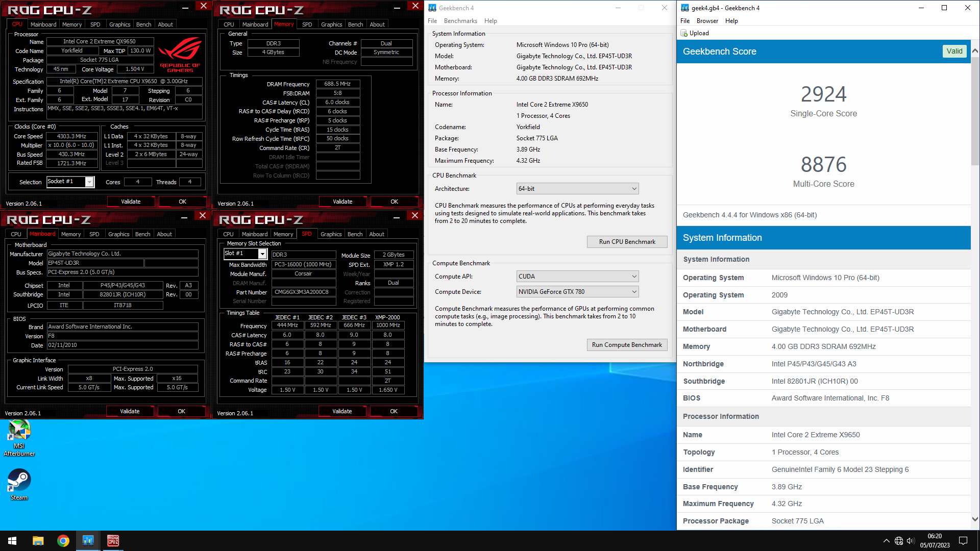Open File Explorer from taskbar

[38, 541]
